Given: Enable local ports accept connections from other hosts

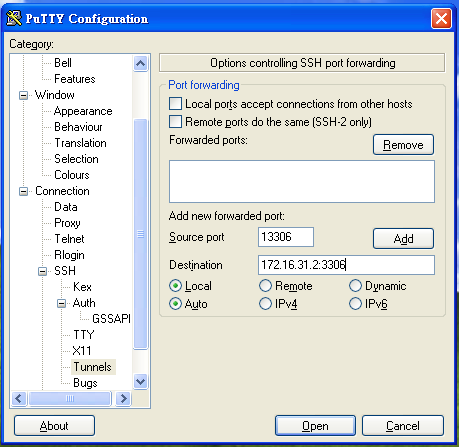Looking at the screenshot, I should (x=175, y=104).
